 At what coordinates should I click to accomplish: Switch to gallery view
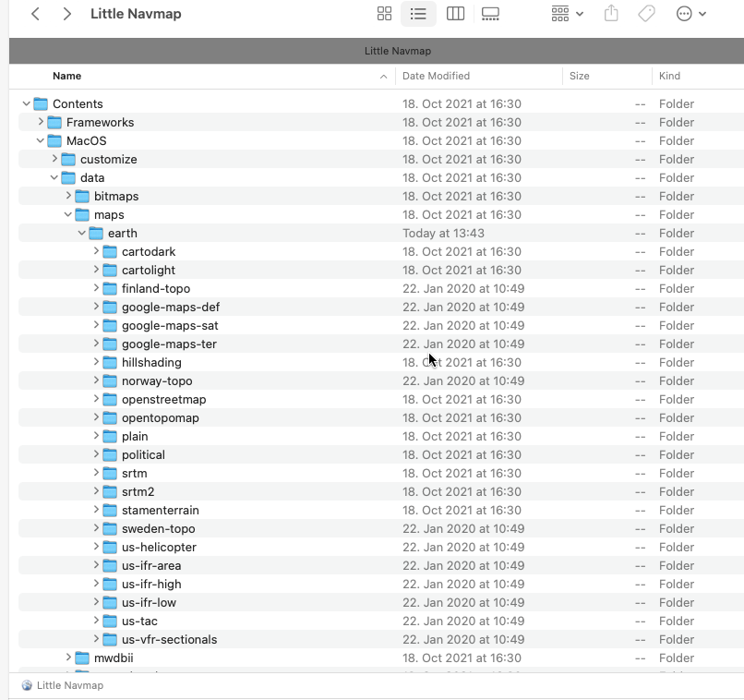(x=490, y=14)
